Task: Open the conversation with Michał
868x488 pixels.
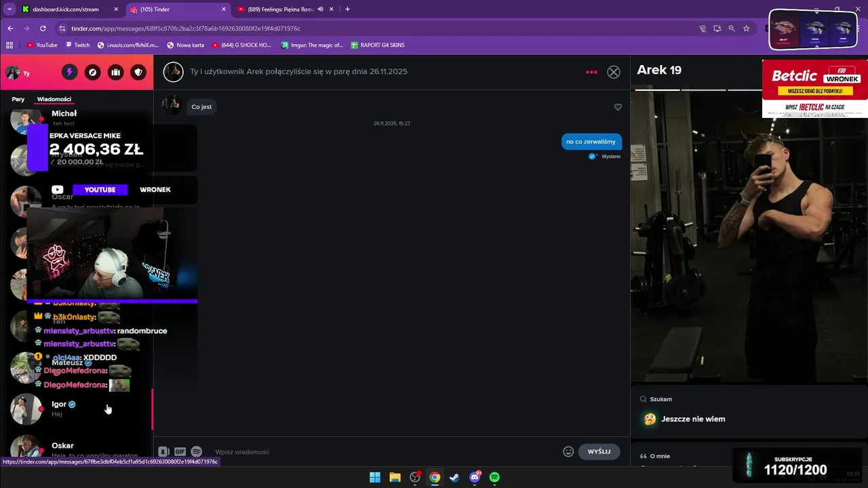Action: point(77,119)
